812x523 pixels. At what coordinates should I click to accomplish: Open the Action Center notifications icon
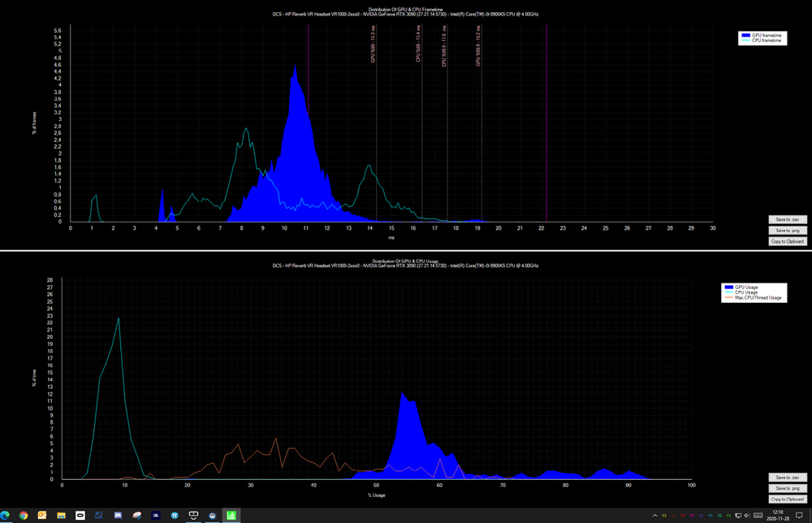[x=799, y=515]
